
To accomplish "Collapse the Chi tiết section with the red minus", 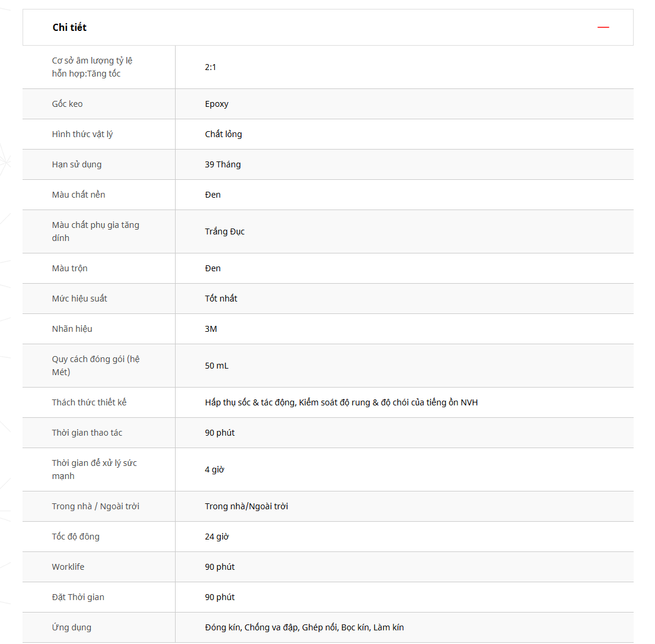I will 603,27.
